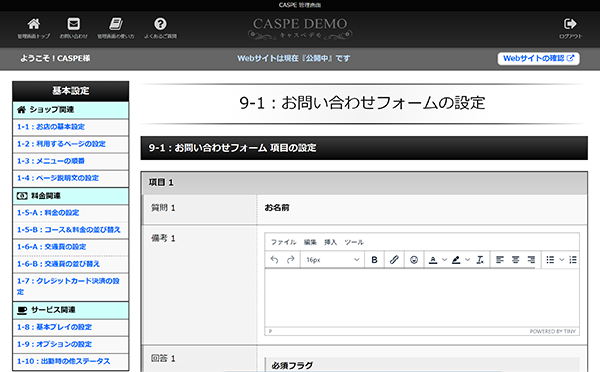Open text color dropdown arrow
The height and width of the screenshot is (372, 600).
click(444, 260)
